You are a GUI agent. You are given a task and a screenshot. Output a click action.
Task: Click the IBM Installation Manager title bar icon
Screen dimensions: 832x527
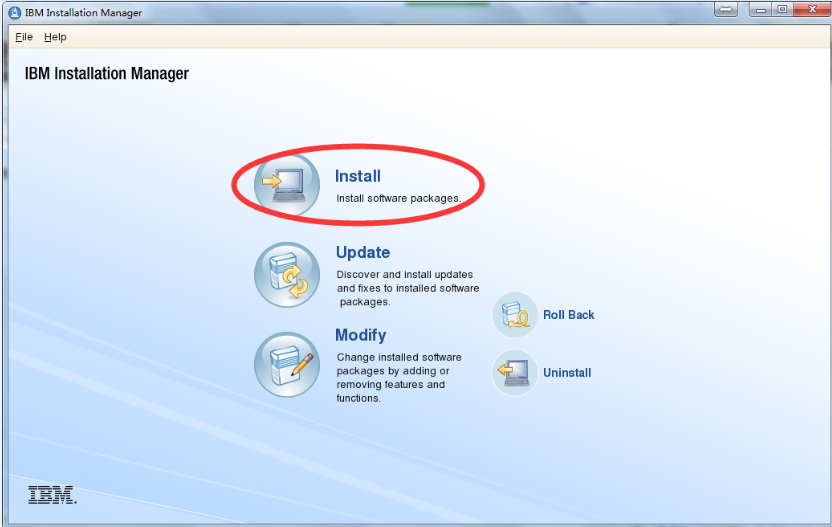click(15, 12)
